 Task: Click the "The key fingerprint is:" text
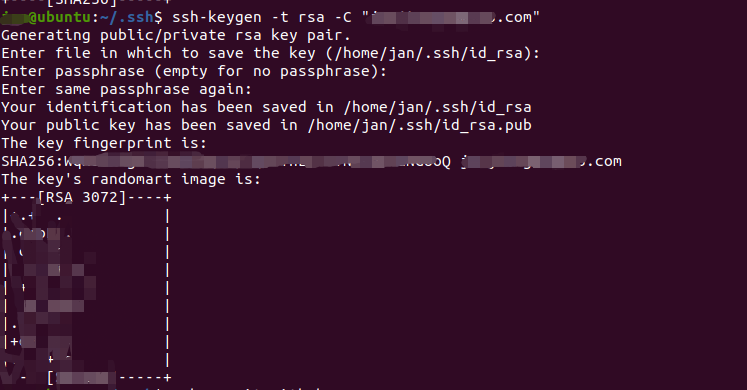104,143
